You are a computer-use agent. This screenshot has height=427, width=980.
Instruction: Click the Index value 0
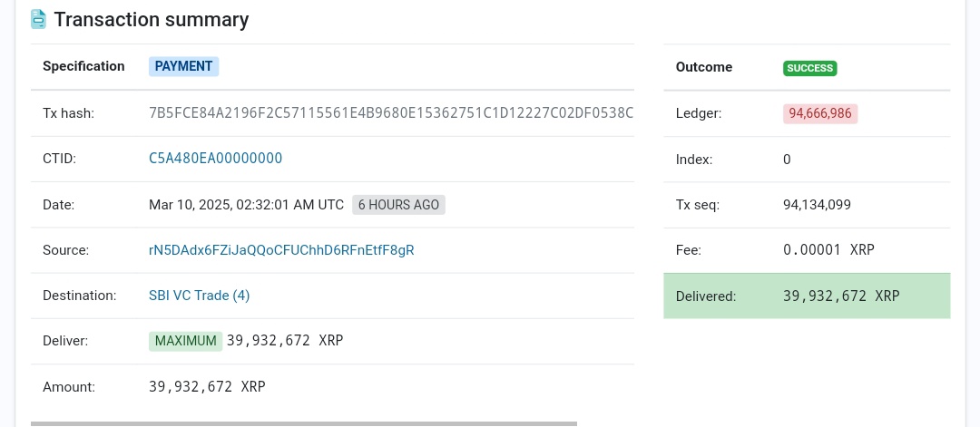(787, 160)
